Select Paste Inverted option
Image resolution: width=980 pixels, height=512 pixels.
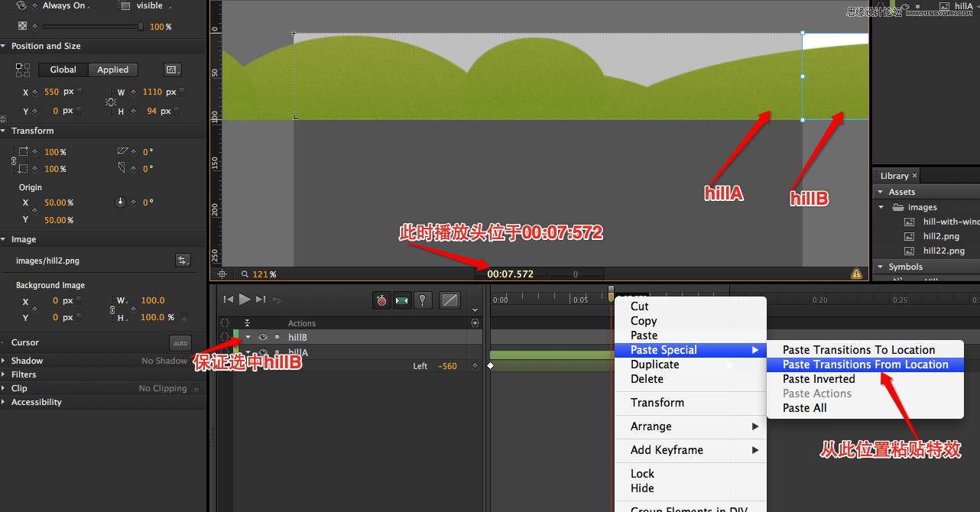(x=865, y=379)
